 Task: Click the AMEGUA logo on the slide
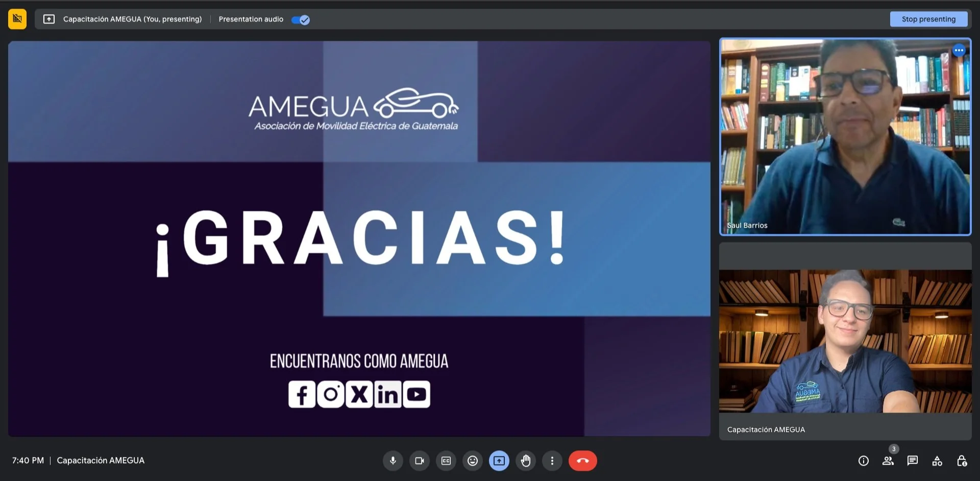[354, 109]
